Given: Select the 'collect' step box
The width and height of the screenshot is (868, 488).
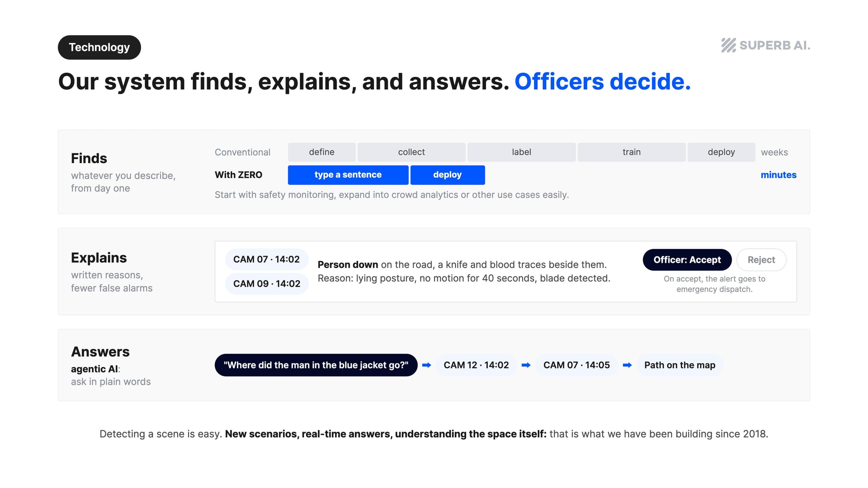Looking at the screenshot, I should (x=411, y=152).
